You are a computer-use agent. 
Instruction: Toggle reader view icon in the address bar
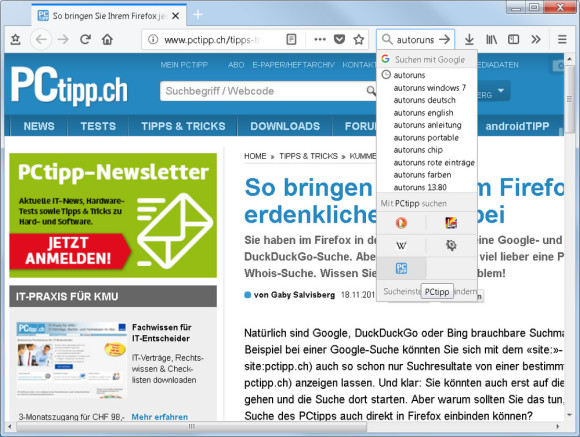coord(291,39)
